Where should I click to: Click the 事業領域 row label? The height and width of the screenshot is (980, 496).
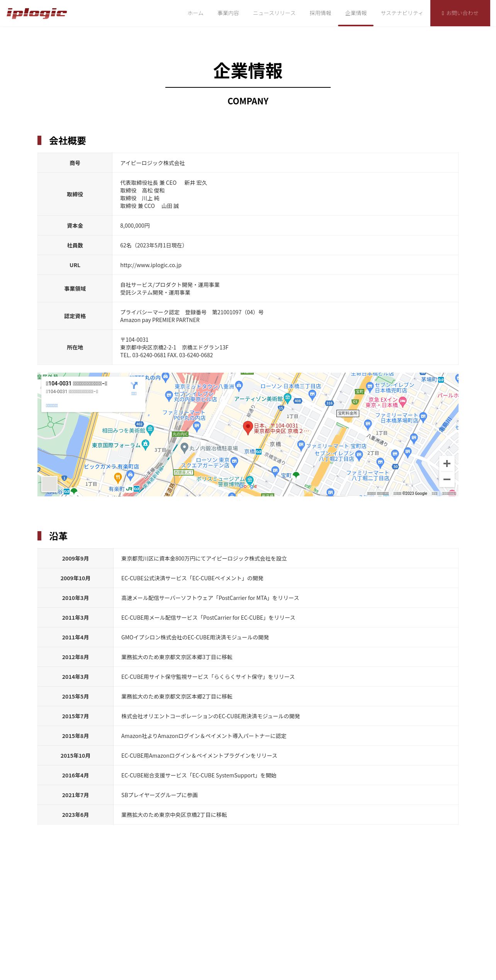click(75, 289)
